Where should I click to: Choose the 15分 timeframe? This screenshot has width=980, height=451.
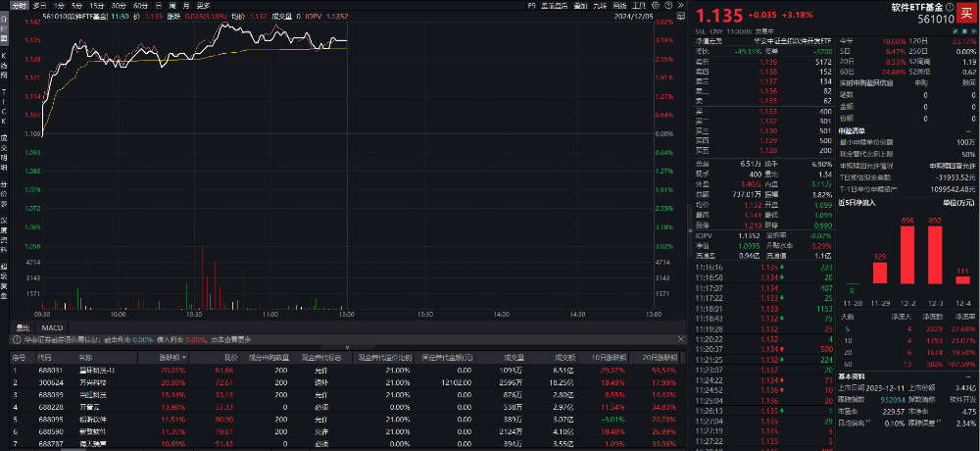pos(98,5)
